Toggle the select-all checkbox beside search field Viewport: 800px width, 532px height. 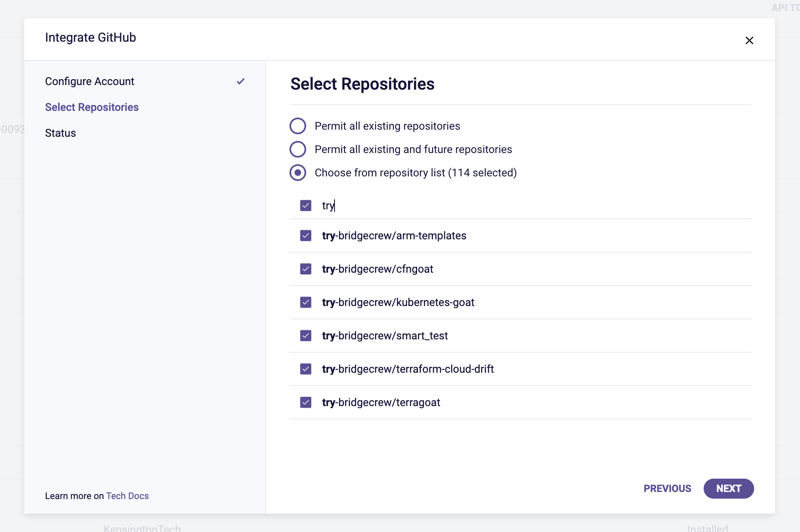[306, 206]
